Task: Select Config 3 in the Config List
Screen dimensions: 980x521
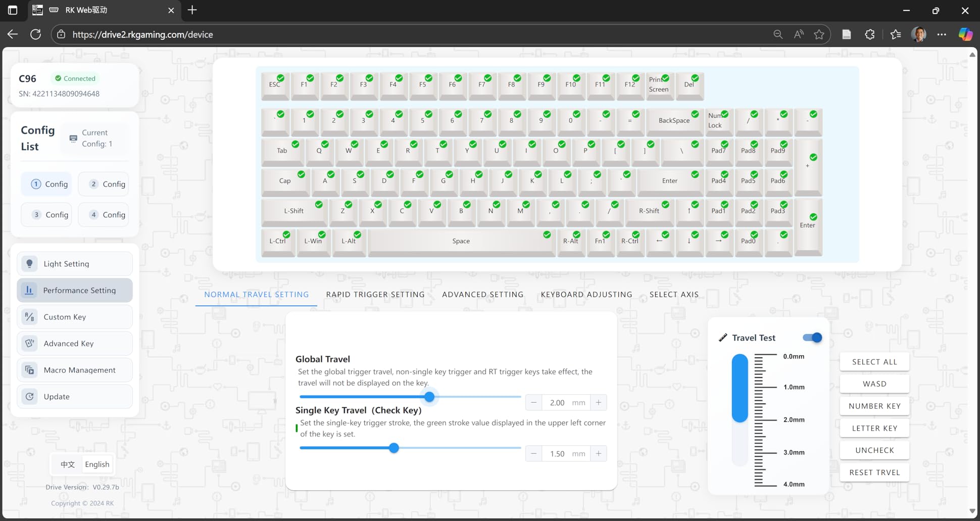Action: tap(46, 214)
